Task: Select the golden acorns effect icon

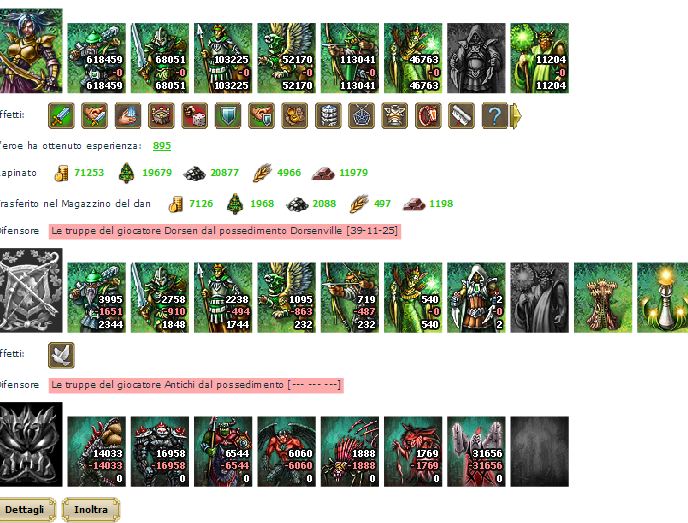Action: click(294, 115)
